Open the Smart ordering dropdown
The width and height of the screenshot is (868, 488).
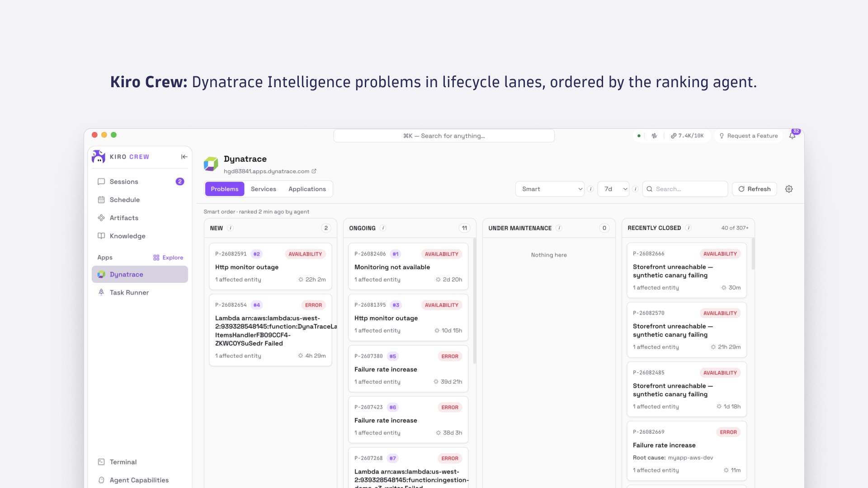tap(550, 189)
